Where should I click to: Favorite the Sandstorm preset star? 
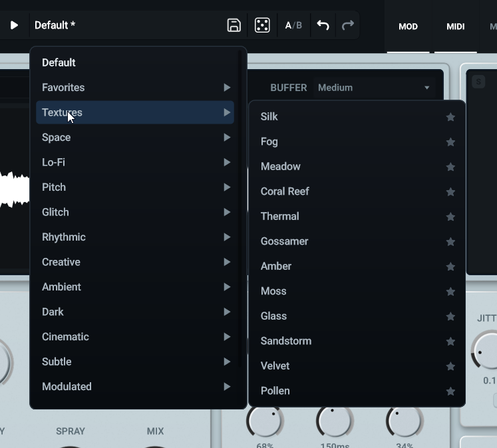(x=450, y=341)
